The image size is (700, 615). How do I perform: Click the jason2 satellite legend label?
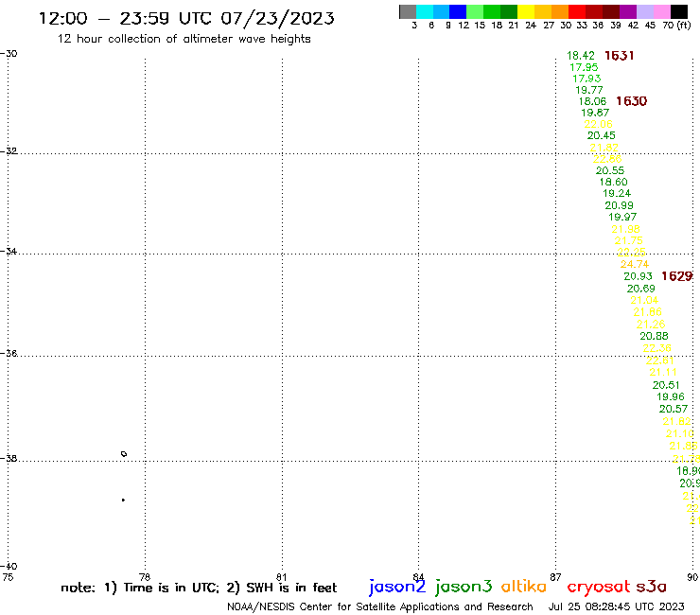(x=397, y=587)
